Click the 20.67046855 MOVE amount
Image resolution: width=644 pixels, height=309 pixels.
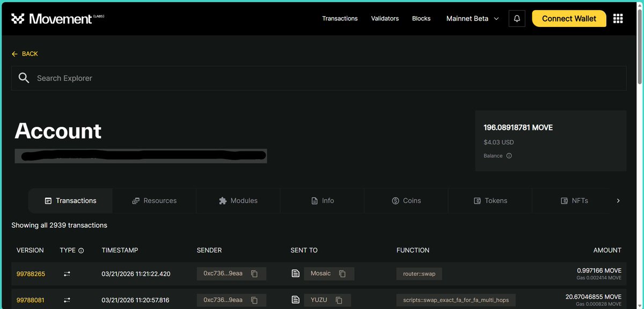(594, 297)
